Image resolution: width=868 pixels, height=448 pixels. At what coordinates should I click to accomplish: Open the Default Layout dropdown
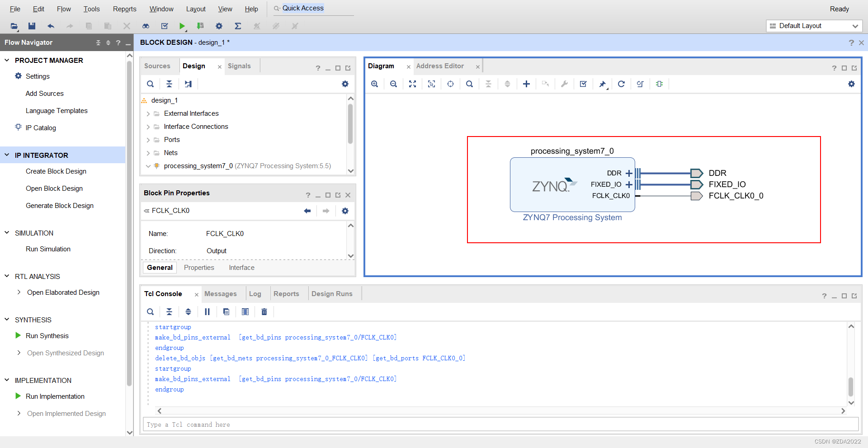[x=815, y=26]
